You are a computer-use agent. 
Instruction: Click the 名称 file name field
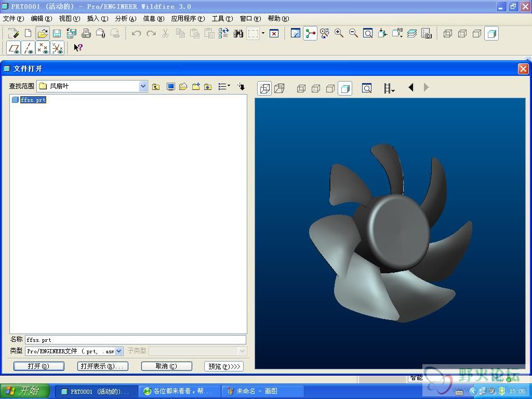tap(136, 340)
